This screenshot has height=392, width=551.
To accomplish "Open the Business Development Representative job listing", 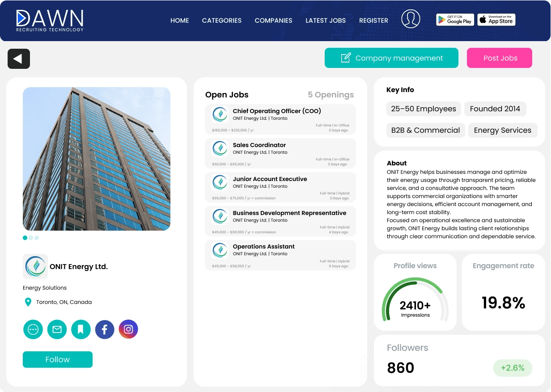I will click(x=280, y=221).
